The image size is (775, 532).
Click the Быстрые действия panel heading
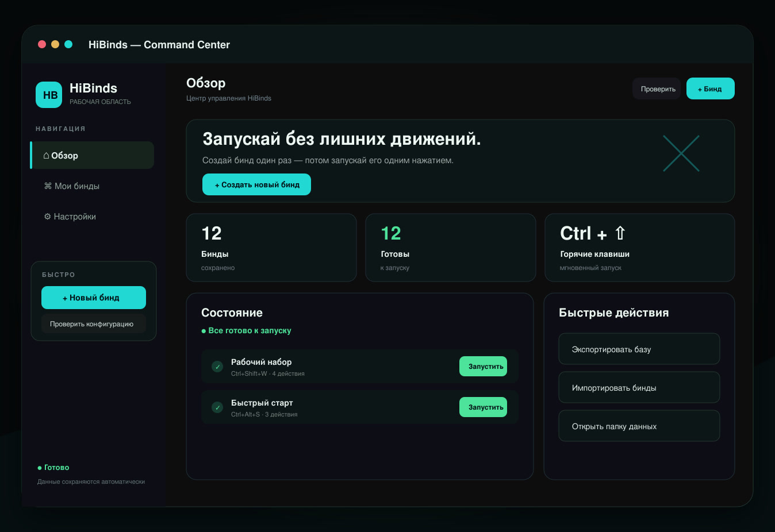click(614, 313)
